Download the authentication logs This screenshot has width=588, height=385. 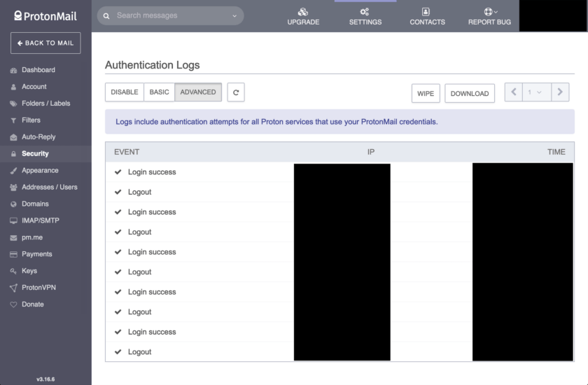point(470,93)
